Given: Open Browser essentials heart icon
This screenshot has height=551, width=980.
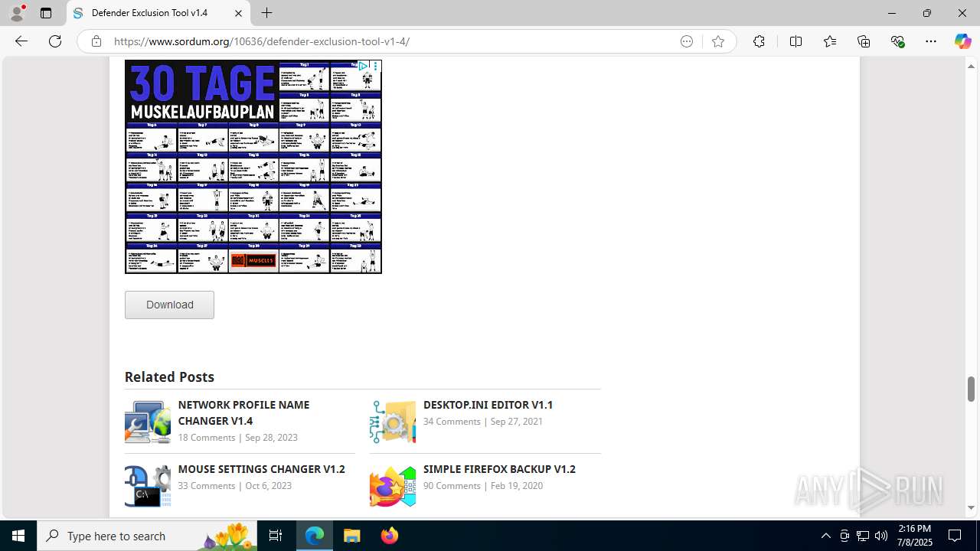Looking at the screenshot, I should click(x=897, y=41).
